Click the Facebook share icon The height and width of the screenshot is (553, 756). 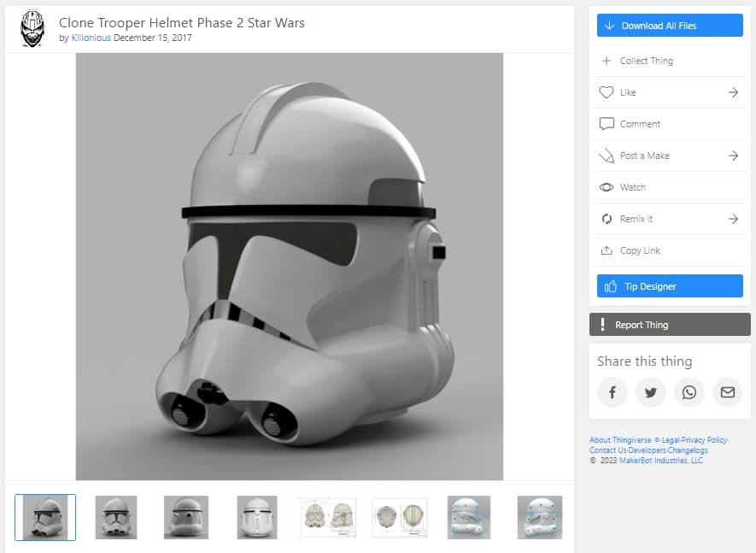(x=612, y=392)
